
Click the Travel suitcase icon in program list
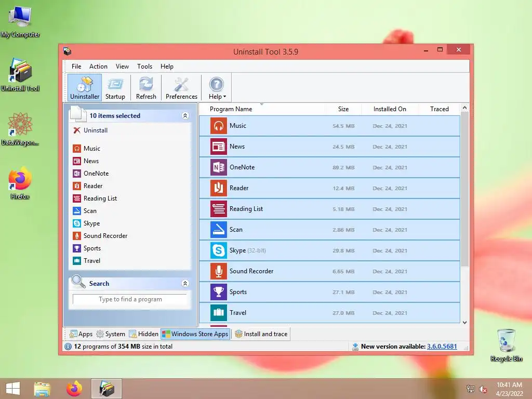(x=219, y=313)
